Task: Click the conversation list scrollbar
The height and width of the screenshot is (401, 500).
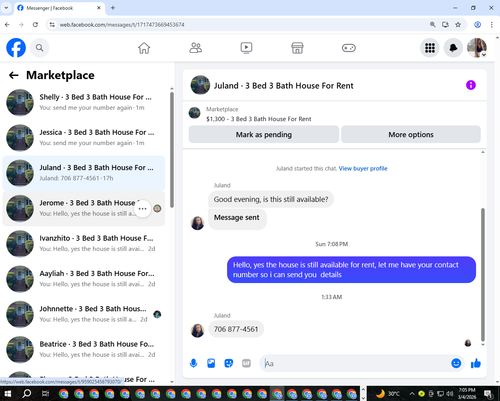Action: (172, 150)
